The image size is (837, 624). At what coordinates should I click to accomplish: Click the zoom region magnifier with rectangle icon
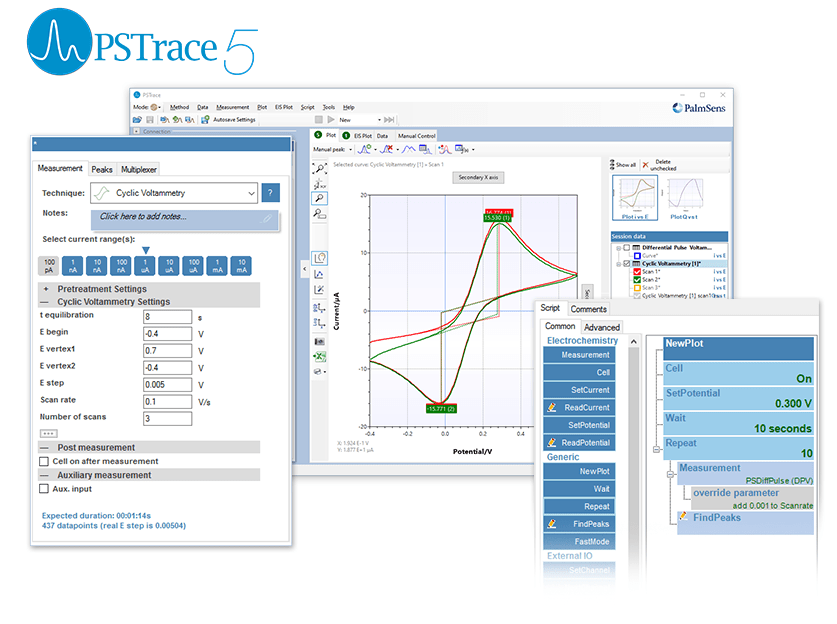coord(319,214)
